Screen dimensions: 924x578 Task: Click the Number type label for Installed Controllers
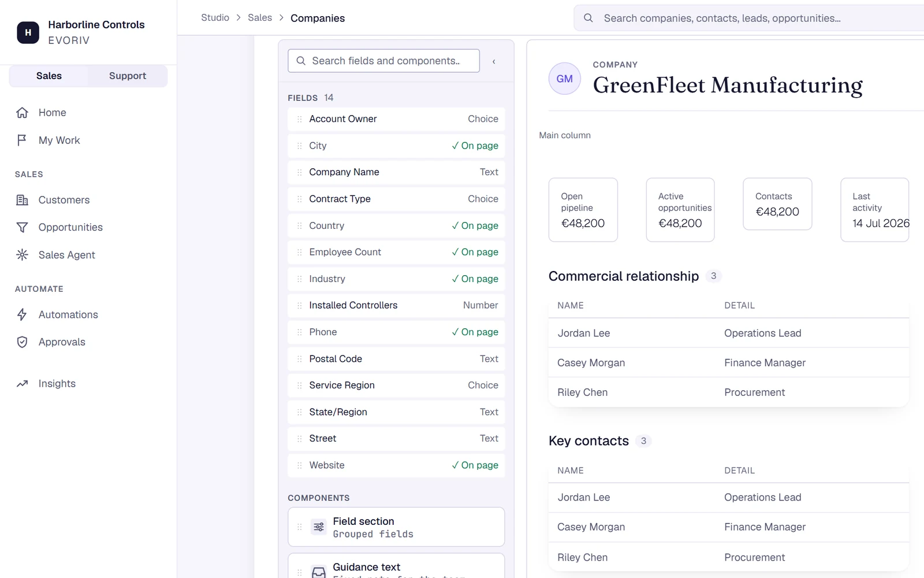pos(480,305)
